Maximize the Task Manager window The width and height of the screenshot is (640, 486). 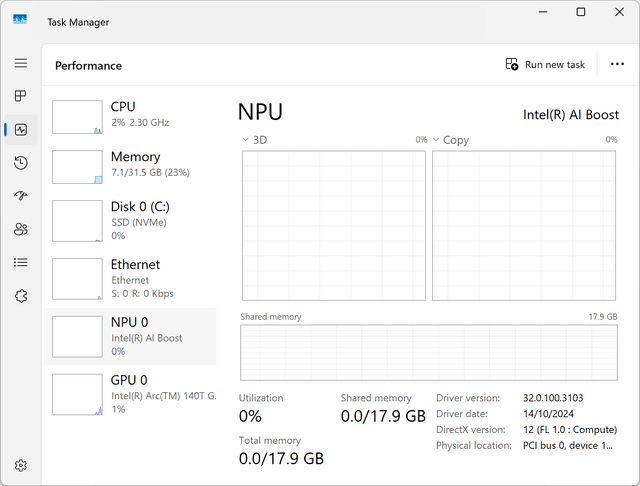tap(581, 12)
